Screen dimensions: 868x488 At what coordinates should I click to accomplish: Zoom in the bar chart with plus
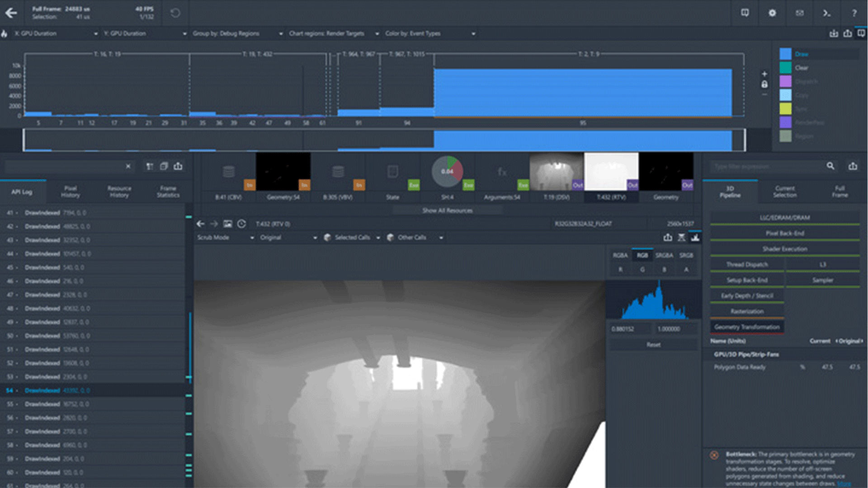point(764,74)
